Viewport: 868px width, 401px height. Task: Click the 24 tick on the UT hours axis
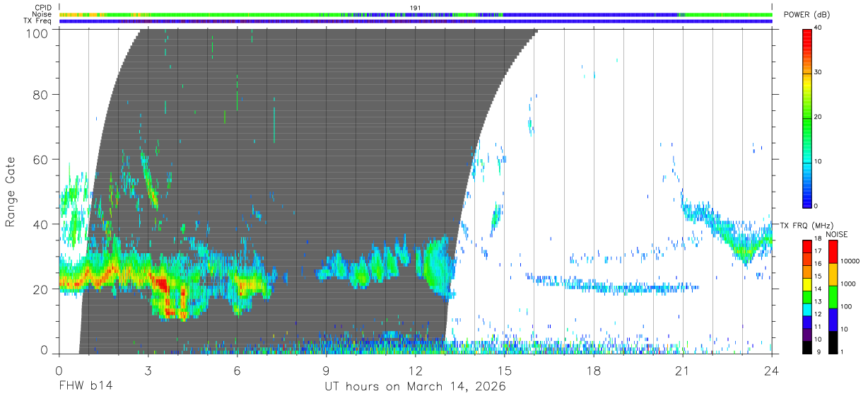click(772, 370)
